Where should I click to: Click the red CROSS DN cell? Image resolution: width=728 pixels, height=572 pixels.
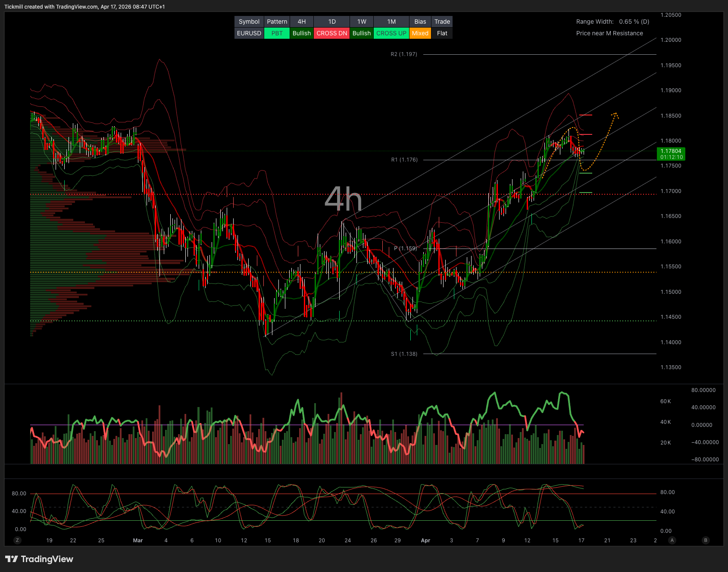(331, 33)
